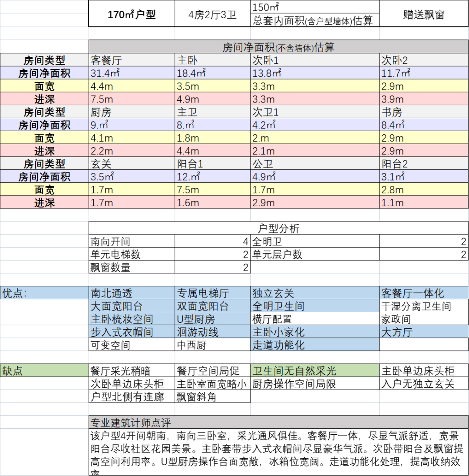The image size is (469, 476).
Task: Select the '7.5m' depth cell under 客餐厅
Action: [x=132, y=99]
